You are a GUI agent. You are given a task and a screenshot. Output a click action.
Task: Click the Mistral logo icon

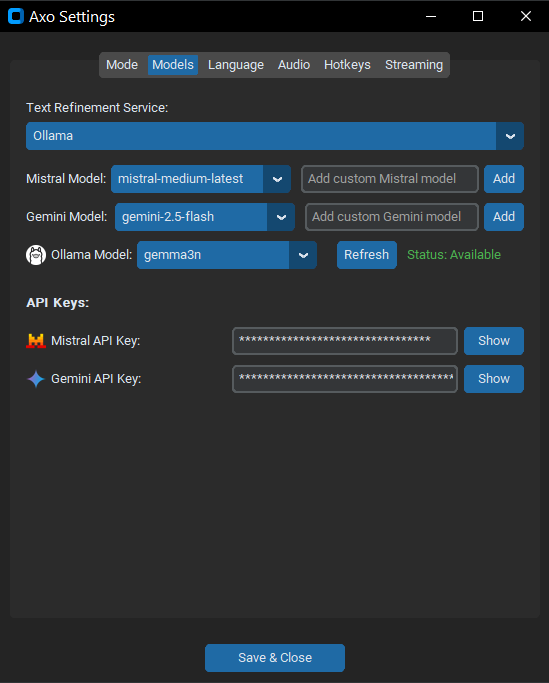36,341
